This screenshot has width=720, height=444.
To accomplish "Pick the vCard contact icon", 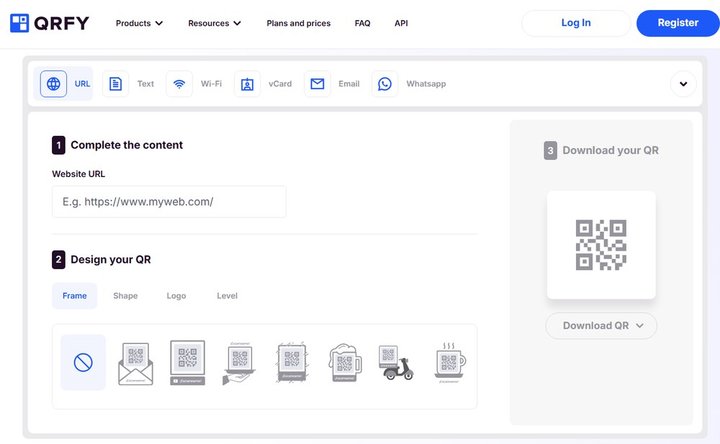I will coord(247,84).
